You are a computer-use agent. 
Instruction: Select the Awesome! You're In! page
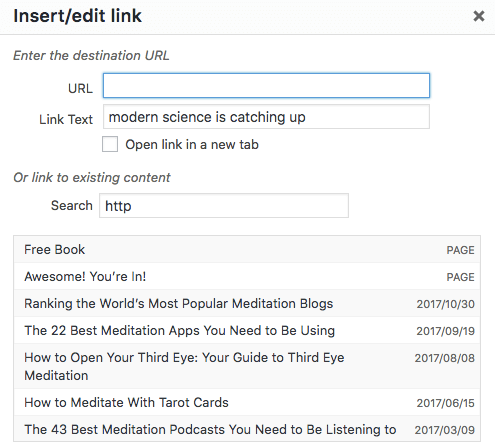(247, 276)
